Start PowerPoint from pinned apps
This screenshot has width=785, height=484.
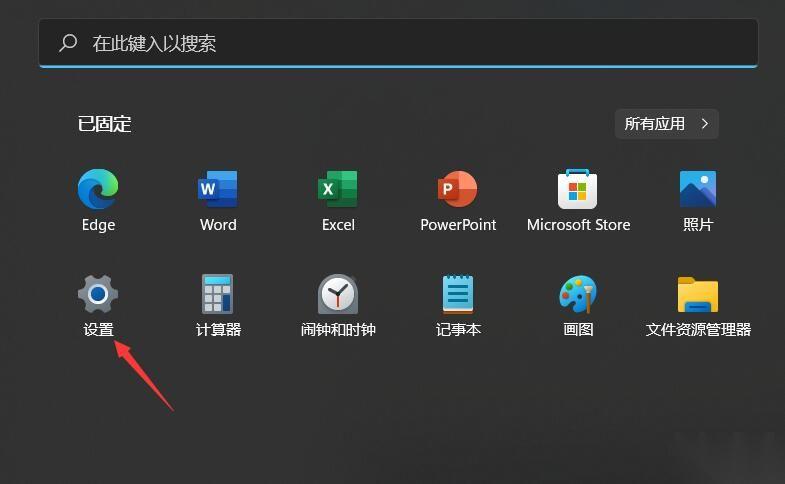click(x=458, y=189)
